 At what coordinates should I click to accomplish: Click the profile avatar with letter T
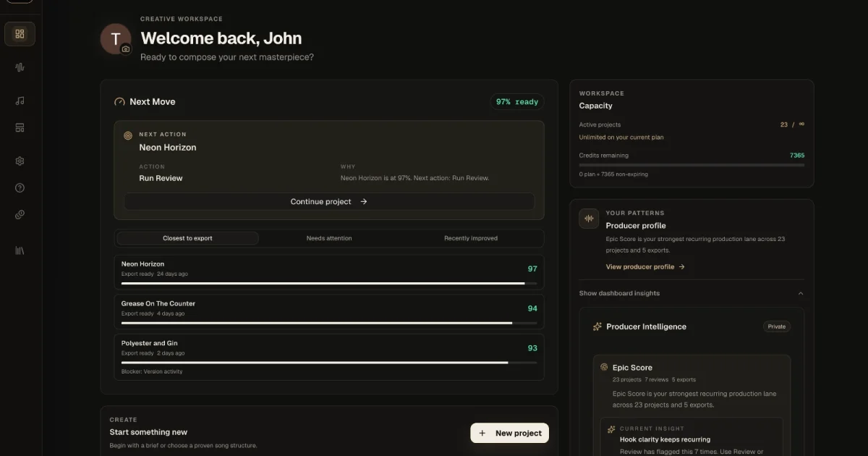[115, 38]
